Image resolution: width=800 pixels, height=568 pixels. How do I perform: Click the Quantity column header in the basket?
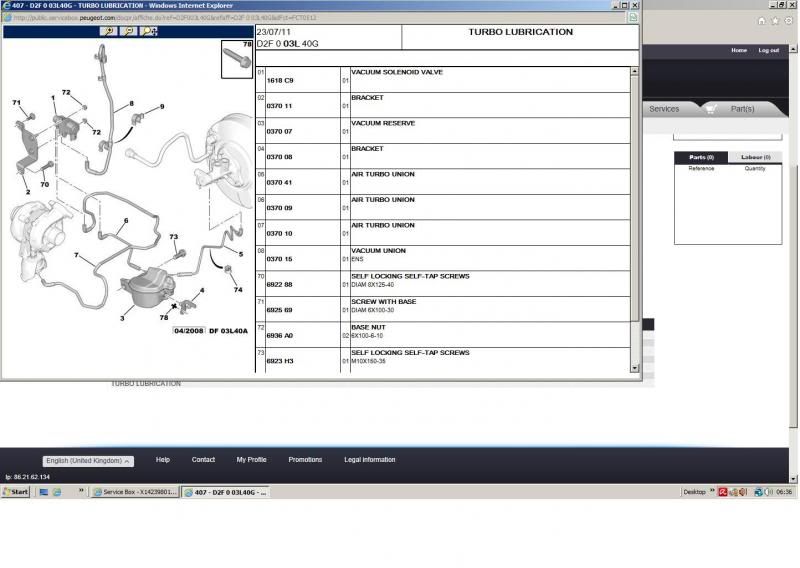(755, 168)
